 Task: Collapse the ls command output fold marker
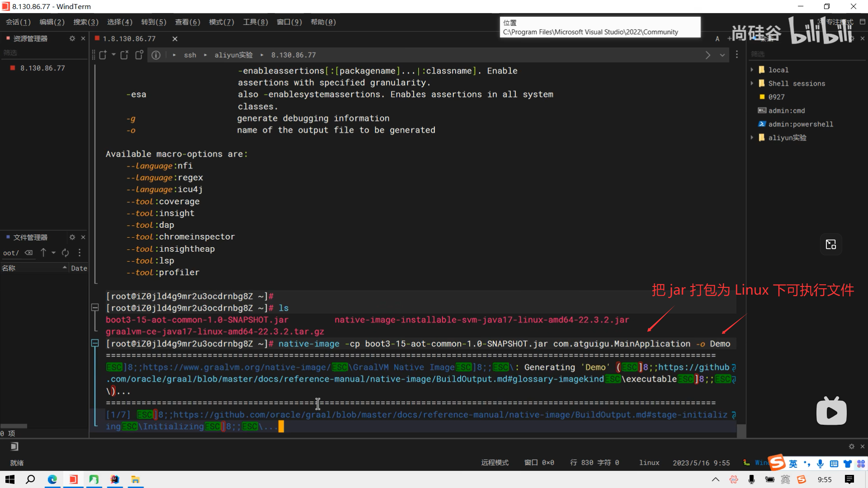[95, 308]
